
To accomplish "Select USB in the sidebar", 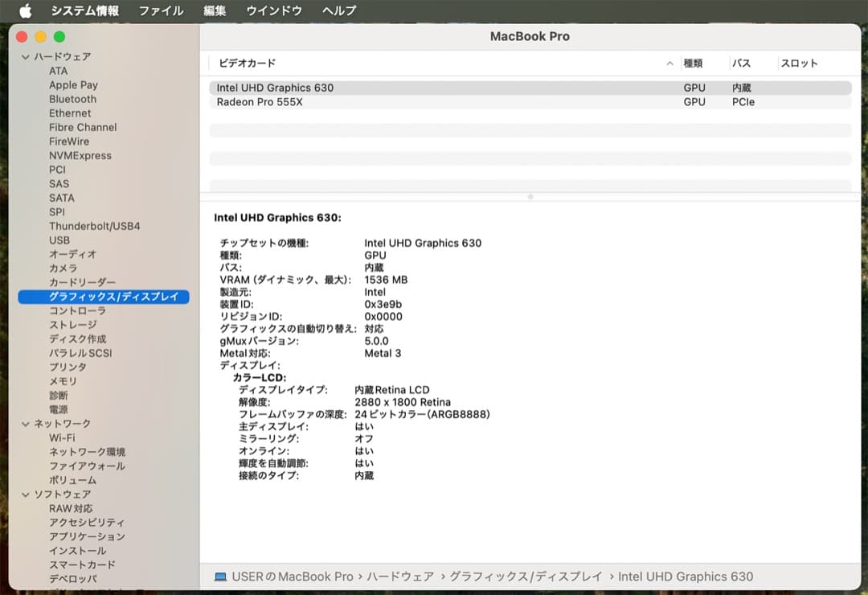I will pos(59,240).
